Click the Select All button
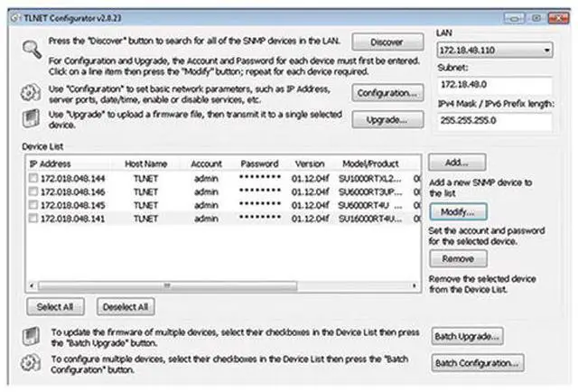 pyautogui.click(x=55, y=306)
